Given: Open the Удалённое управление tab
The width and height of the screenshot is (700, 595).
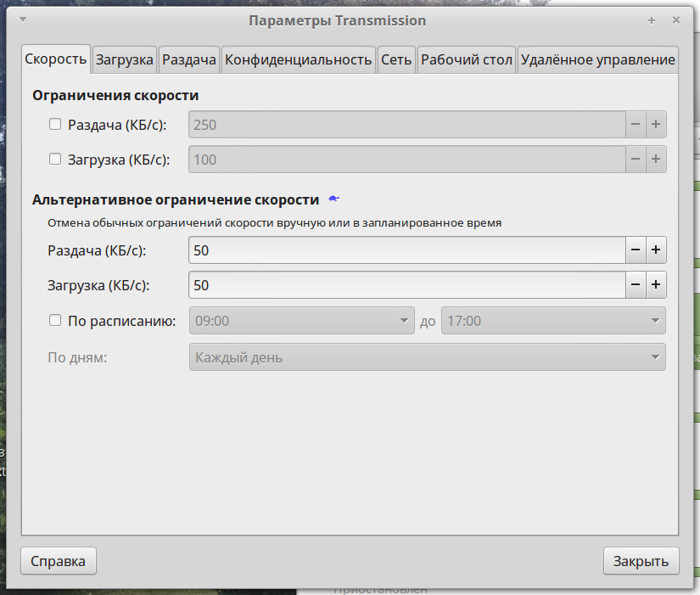Looking at the screenshot, I should [x=597, y=59].
